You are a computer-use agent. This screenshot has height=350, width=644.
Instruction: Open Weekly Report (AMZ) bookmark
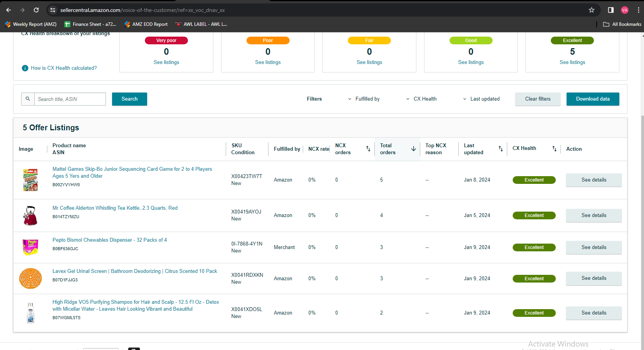coord(31,24)
